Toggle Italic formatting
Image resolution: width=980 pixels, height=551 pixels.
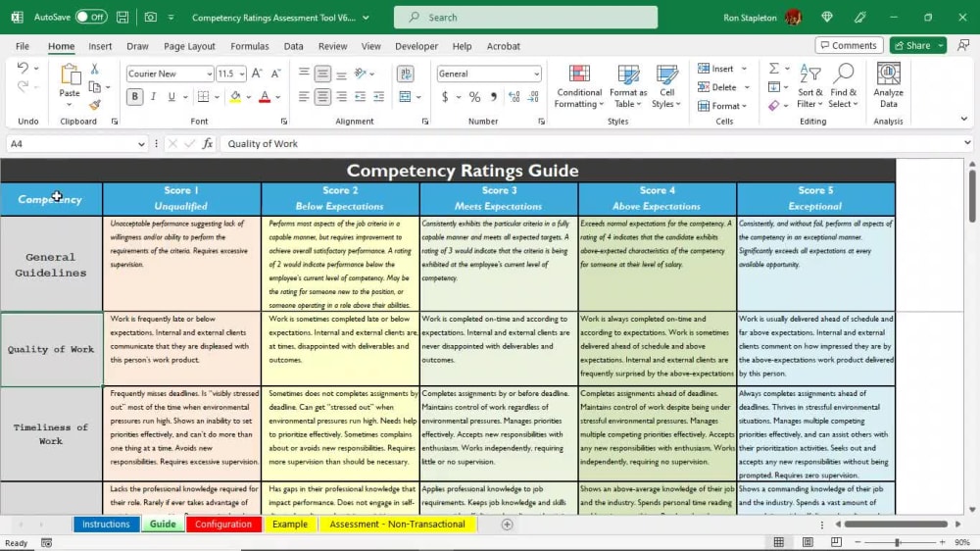click(153, 97)
